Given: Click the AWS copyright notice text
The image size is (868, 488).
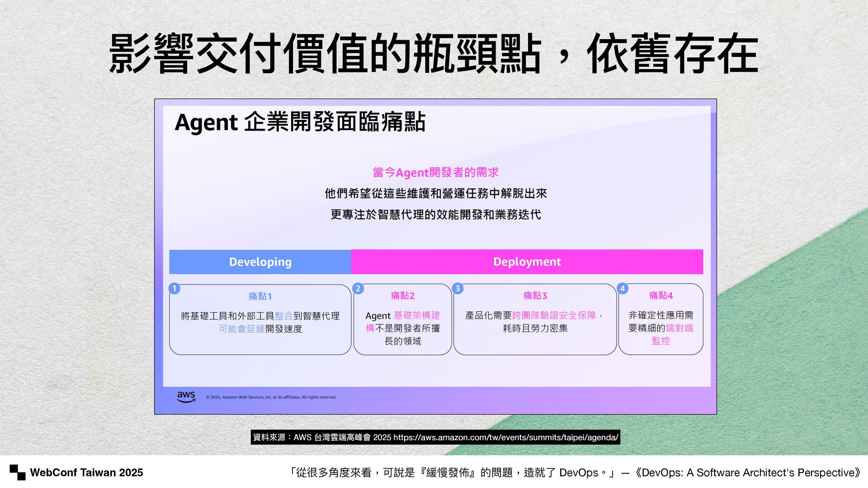Looking at the screenshot, I should point(271,397).
